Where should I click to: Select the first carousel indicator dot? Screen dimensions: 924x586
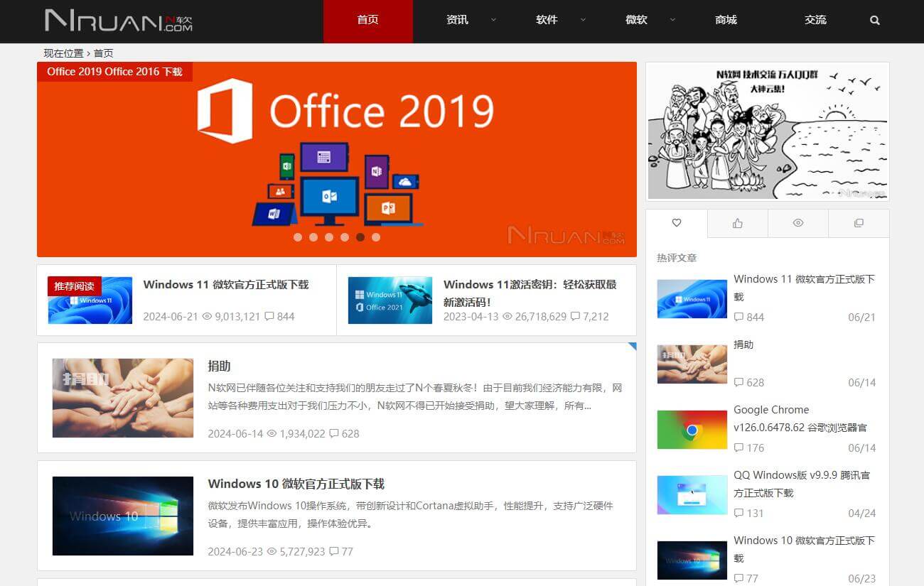click(298, 237)
